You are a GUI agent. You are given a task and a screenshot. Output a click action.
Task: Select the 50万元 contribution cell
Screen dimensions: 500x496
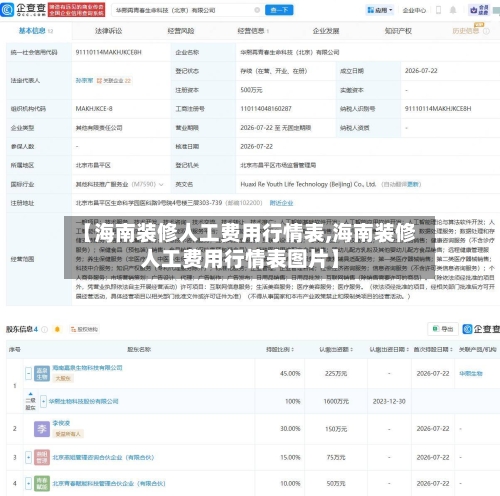(x=336, y=483)
